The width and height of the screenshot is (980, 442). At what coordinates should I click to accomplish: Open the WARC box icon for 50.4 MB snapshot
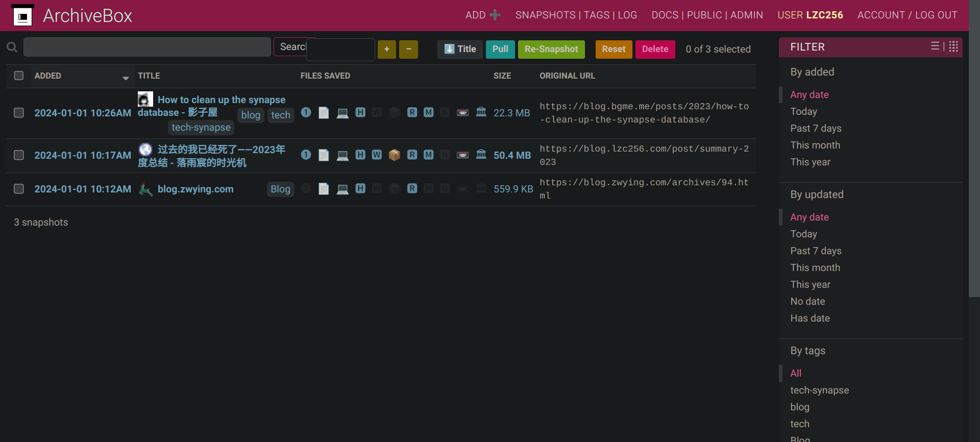tap(394, 155)
